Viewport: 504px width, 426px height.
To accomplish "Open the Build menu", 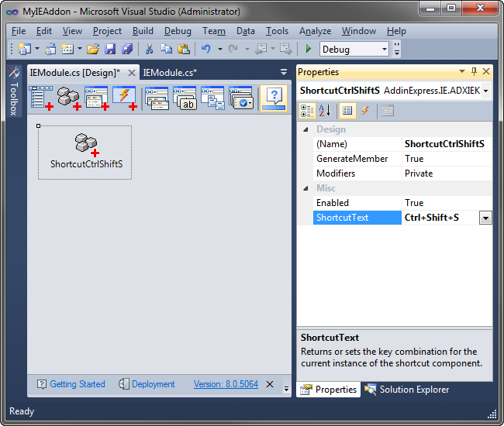I will (143, 31).
